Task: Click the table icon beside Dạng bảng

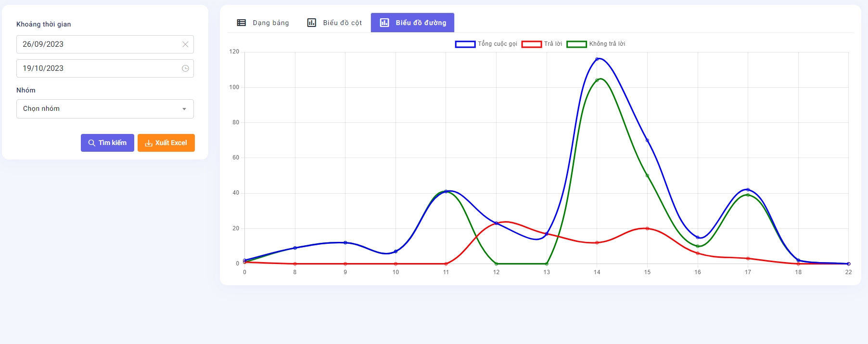Action: pyautogui.click(x=242, y=23)
